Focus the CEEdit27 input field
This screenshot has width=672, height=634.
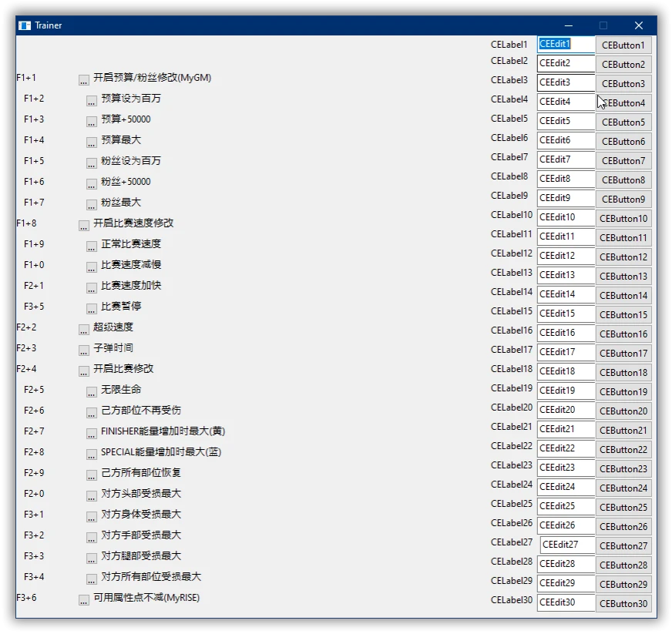pyautogui.click(x=567, y=545)
